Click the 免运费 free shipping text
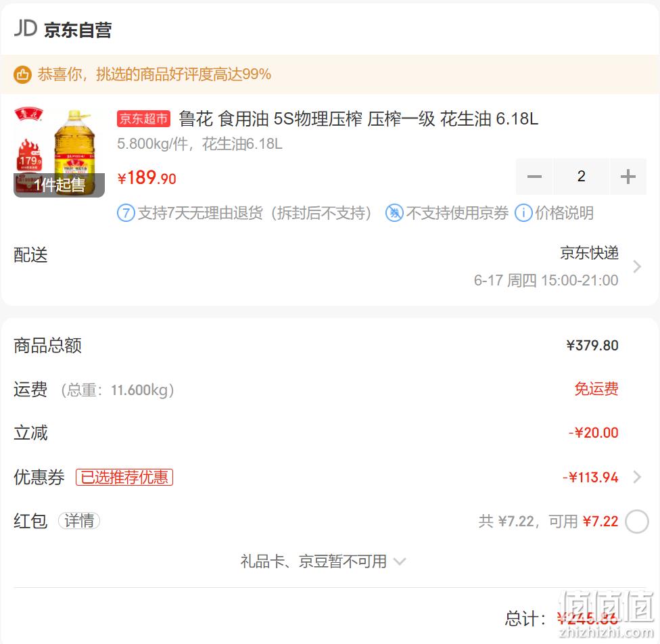The image size is (660, 644). 596,389
